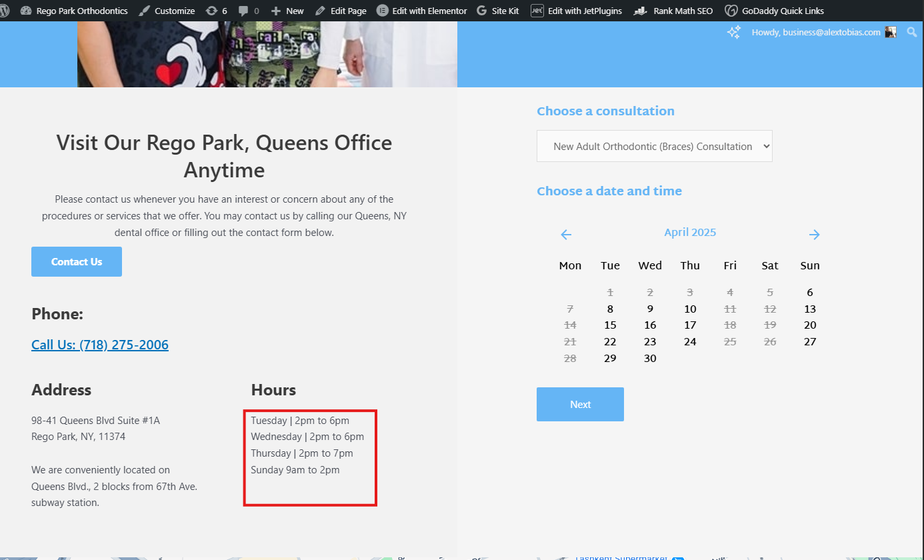Open the comments bubble in admin bar
The image size is (924, 560).
pos(248,11)
